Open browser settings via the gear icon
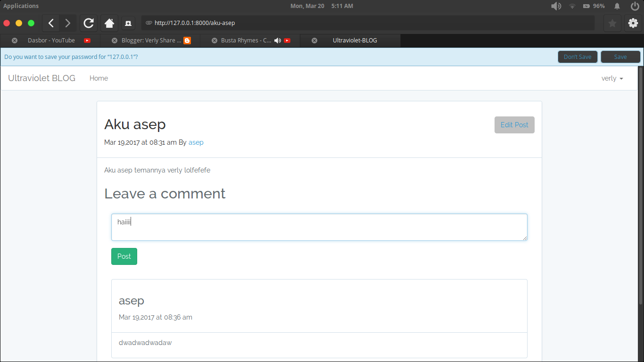 coord(633,23)
